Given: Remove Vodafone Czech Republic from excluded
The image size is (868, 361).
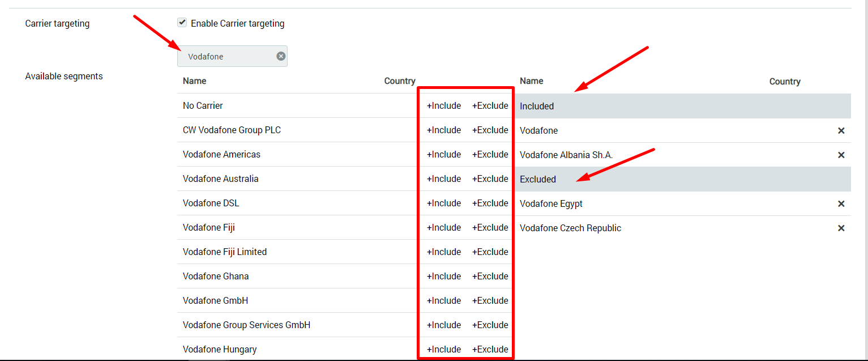Looking at the screenshot, I should pyautogui.click(x=841, y=228).
